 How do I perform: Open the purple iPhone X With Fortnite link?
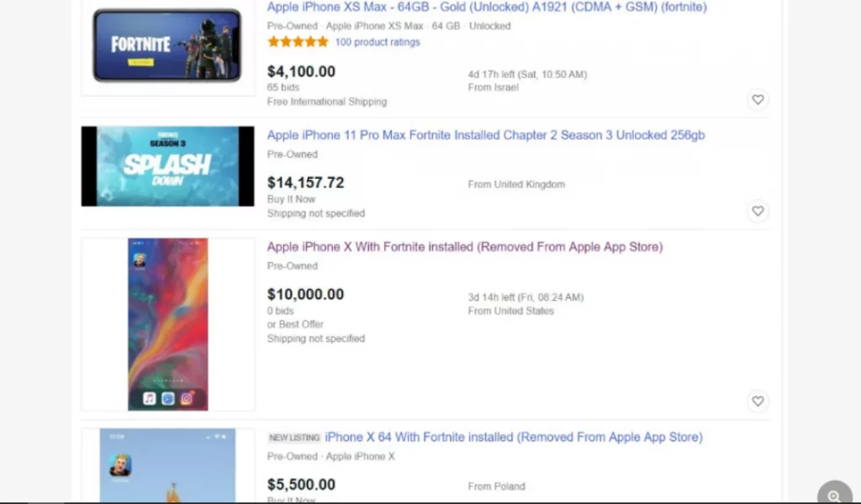pos(465,247)
